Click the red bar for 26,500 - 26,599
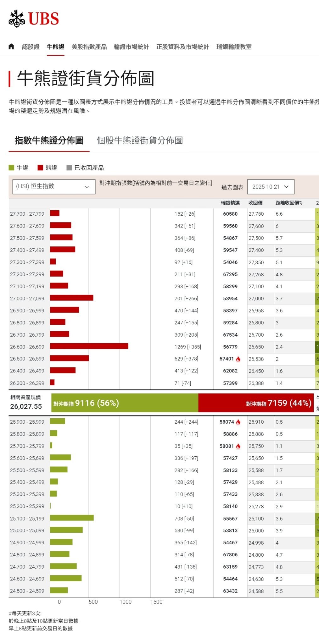The image size is (319, 644). 69,358
